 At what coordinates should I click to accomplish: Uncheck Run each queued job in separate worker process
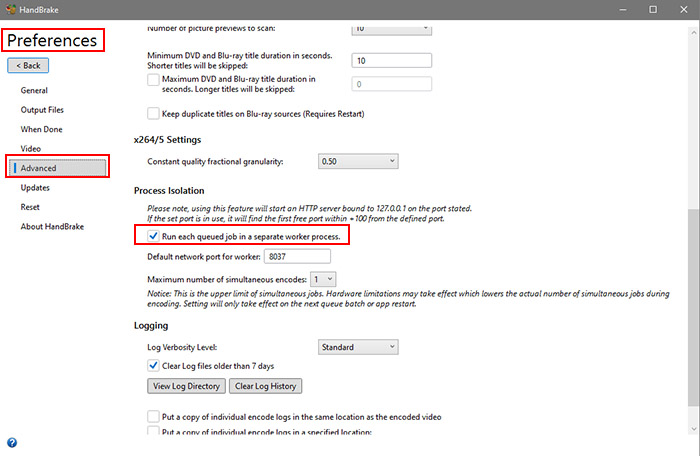point(153,236)
